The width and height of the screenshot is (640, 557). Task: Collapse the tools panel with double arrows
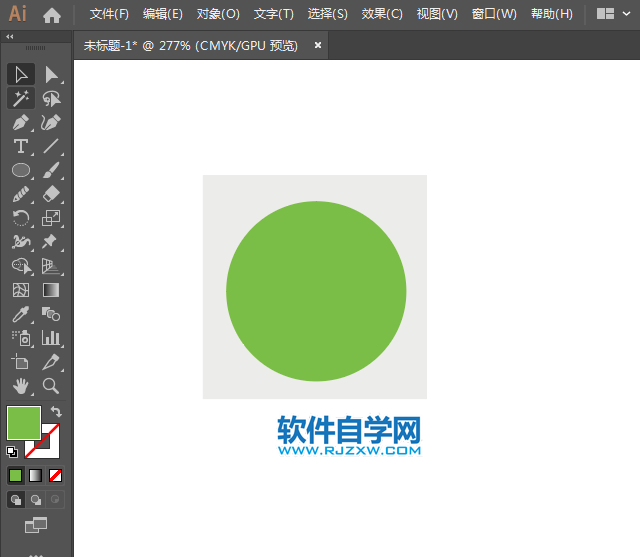[x=10, y=36]
